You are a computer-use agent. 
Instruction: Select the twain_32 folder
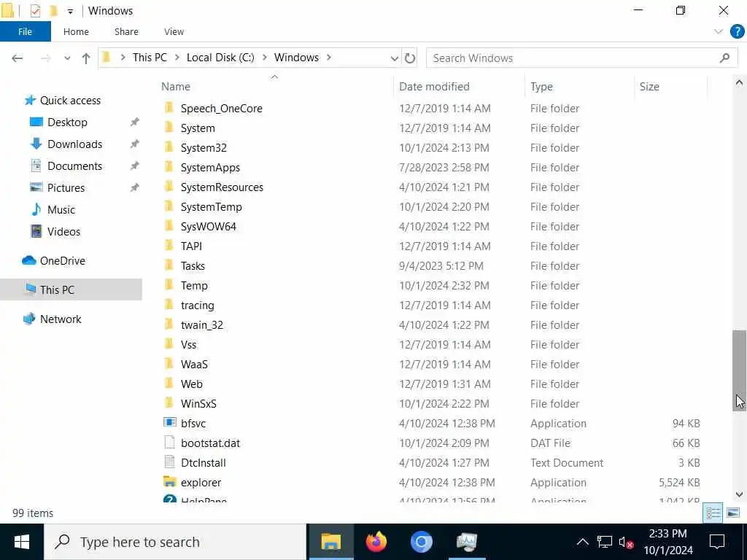(x=201, y=325)
